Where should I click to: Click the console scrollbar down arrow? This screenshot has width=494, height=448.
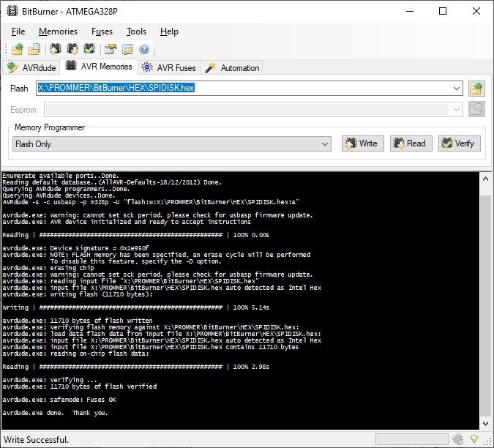485,423
